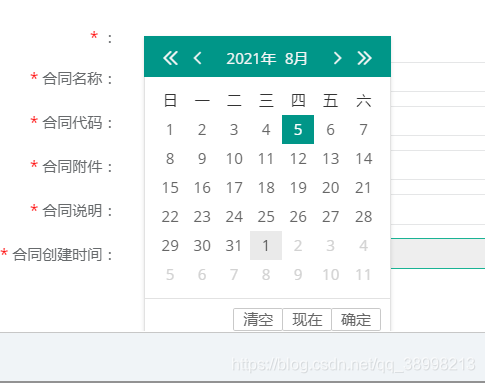485x383 pixels.
Task: Select highlighted date 5 in August
Action: coord(298,129)
